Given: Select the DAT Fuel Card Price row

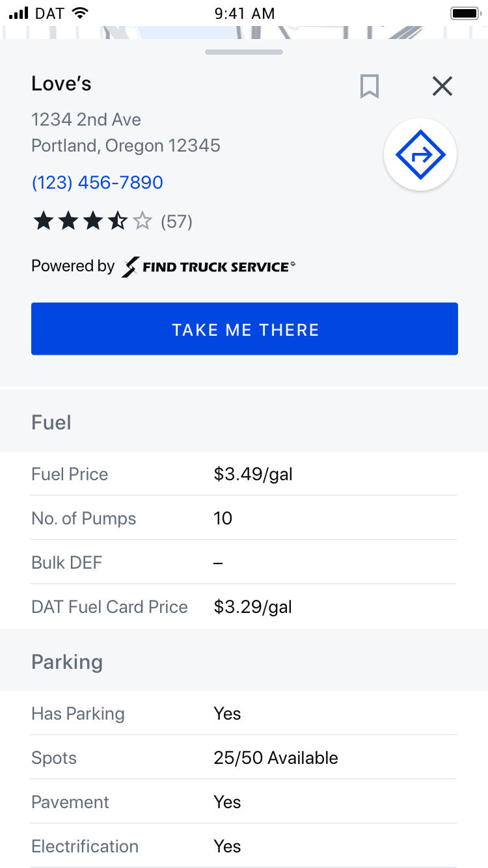Looking at the screenshot, I should pos(244,606).
